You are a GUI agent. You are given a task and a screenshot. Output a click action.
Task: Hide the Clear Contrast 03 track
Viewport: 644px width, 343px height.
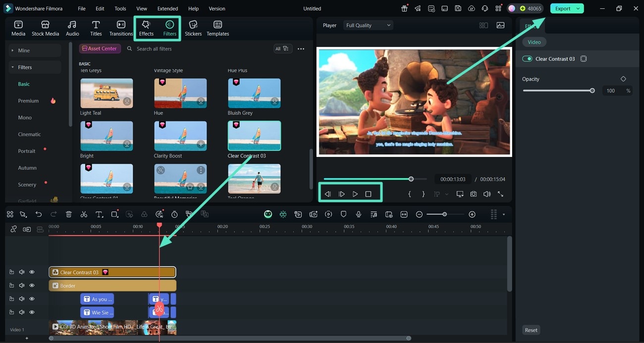click(32, 272)
